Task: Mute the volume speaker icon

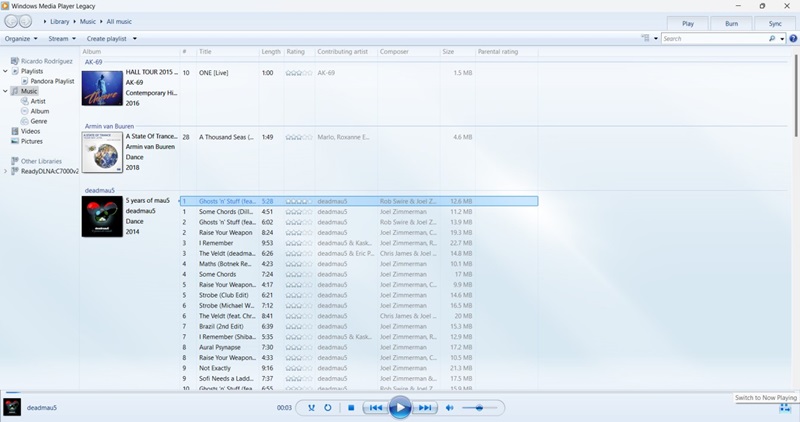Action: click(449, 408)
